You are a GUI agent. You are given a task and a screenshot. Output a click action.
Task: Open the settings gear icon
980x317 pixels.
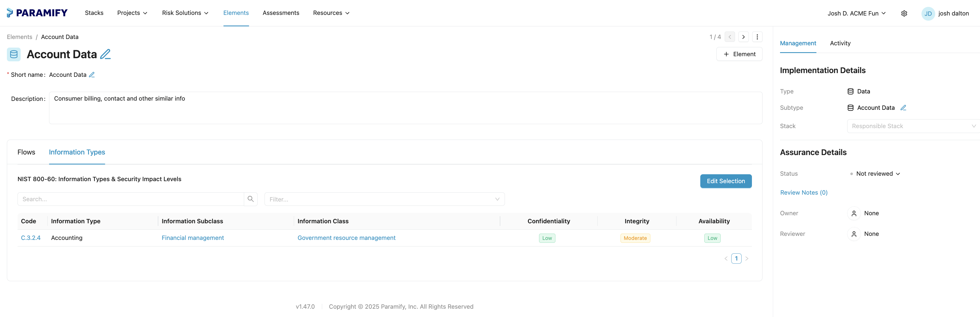[904, 13]
